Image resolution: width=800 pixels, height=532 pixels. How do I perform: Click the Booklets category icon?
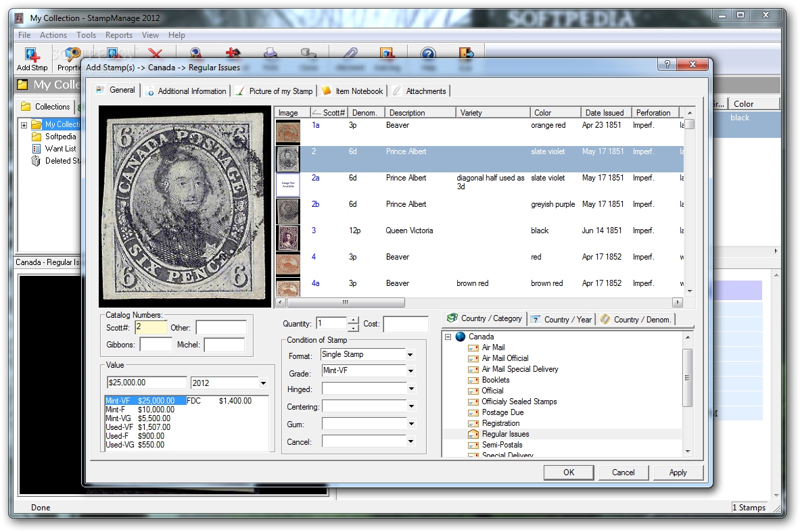pos(473,381)
